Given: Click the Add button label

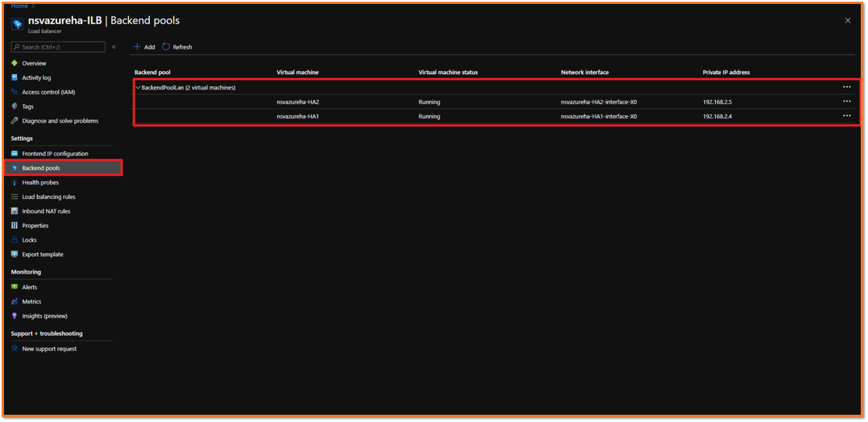Looking at the screenshot, I should [x=149, y=47].
